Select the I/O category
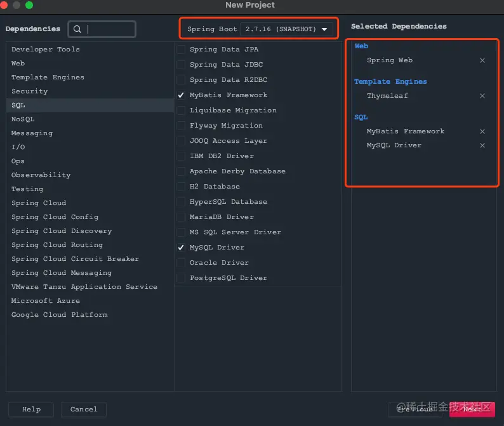This screenshot has height=426, width=504. [x=90, y=147]
